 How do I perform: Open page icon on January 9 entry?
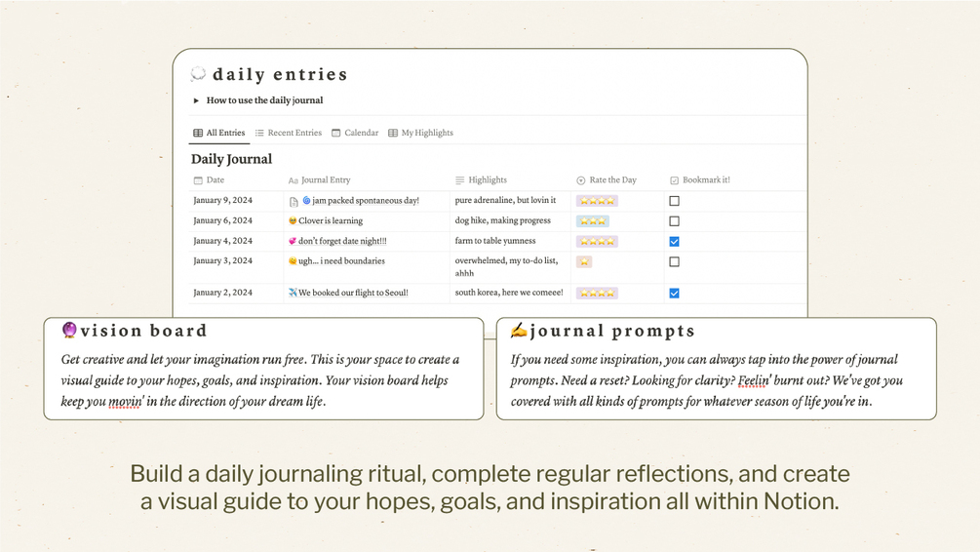(x=294, y=201)
